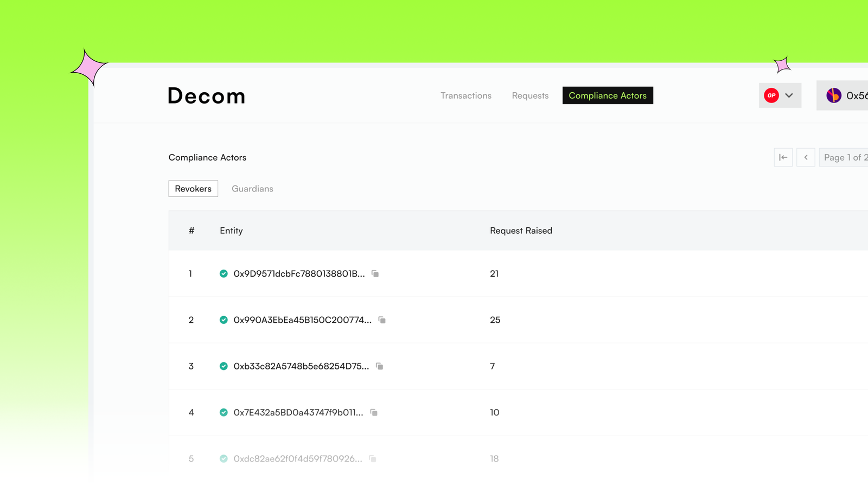Click the Entity column header
The width and height of the screenshot is (868, 486).
tap(231, 231)
